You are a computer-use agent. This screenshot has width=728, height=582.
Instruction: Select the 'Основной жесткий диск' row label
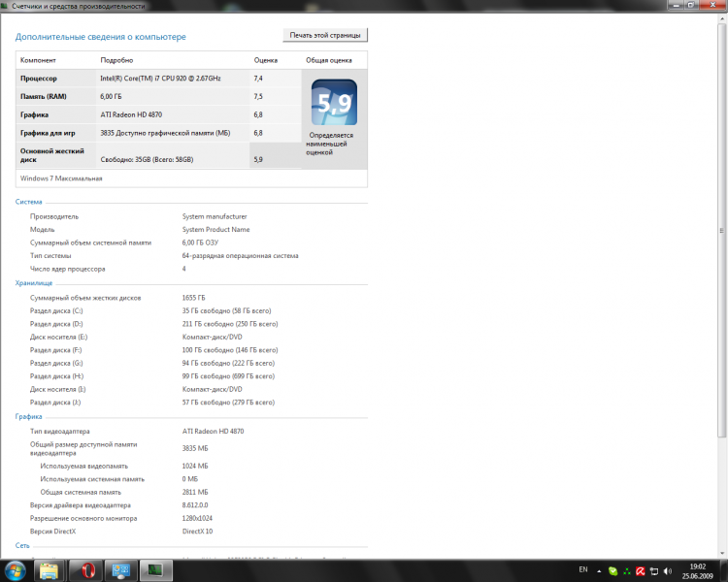(x=52, y=155)
